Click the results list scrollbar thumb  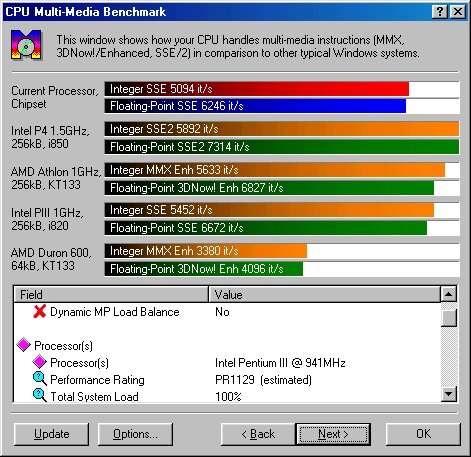tap(449, 317)
